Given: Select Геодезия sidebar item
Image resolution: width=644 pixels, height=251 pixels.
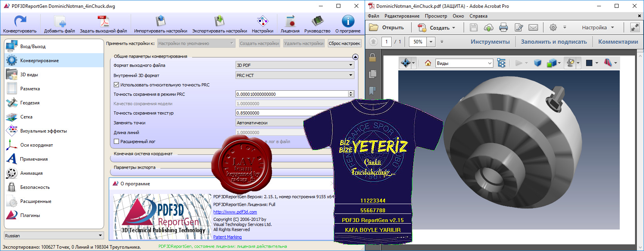Looking at the screenshot, I should point(54,102).
